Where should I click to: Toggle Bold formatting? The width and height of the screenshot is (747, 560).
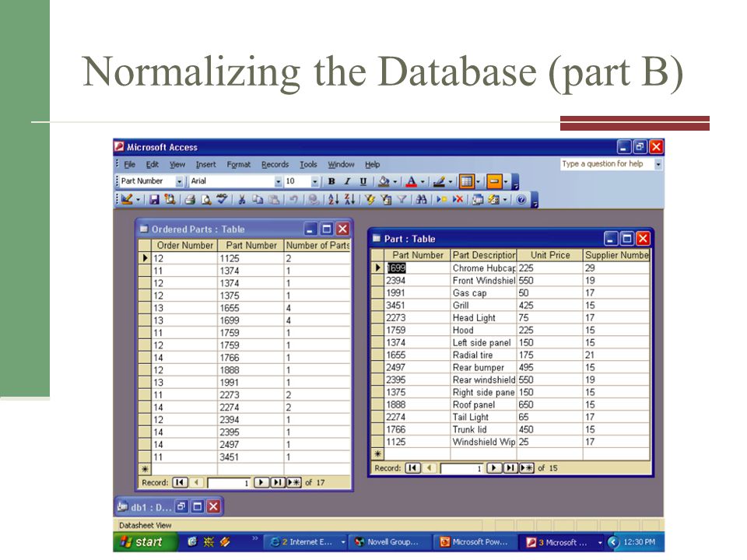(x=331, y=181)
